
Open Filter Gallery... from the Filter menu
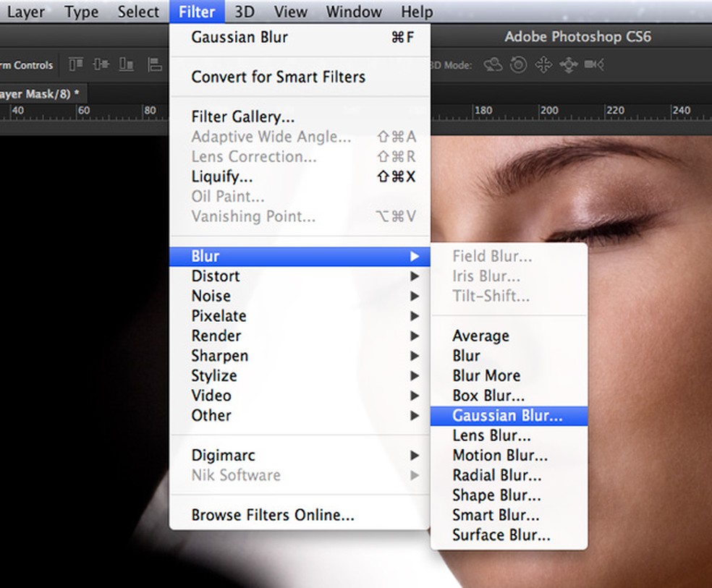(242, 117)
